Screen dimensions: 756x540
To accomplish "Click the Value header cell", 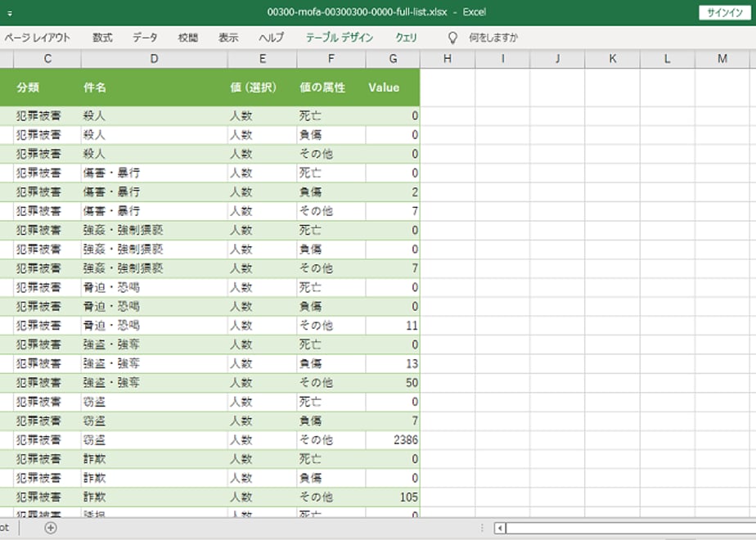I will (x=393, y=88).
